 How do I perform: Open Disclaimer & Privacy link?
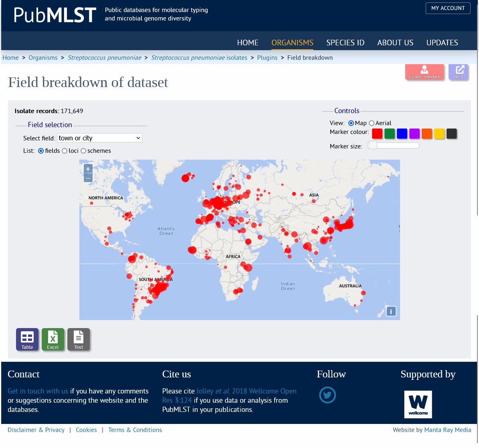36,430
